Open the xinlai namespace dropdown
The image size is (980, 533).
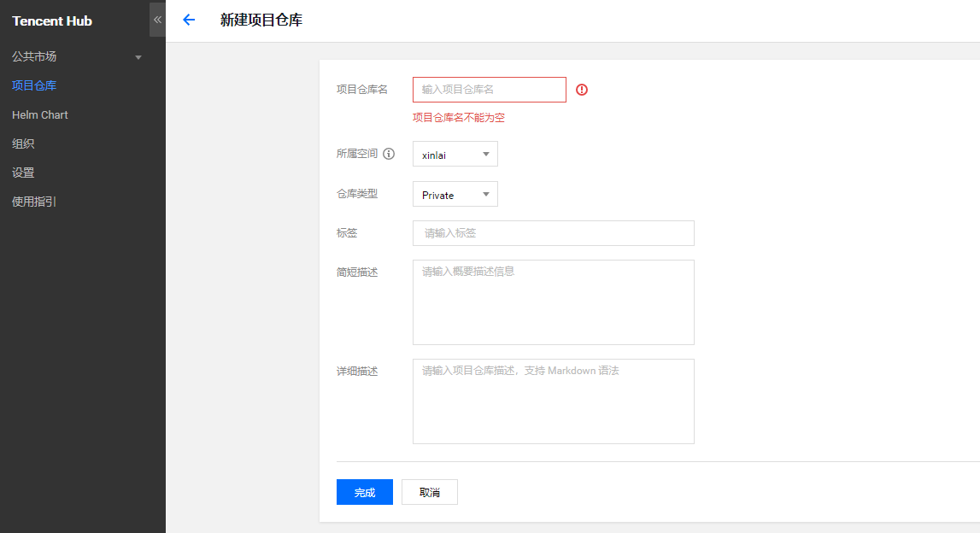point(455,155)
